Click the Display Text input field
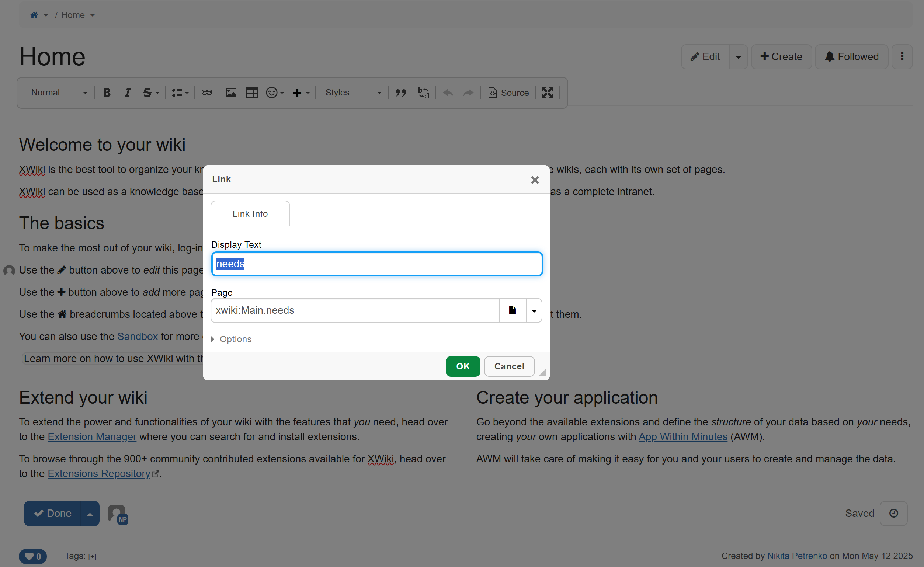The width and height of the screenshot is (924, 567). (x=377, y=264)
